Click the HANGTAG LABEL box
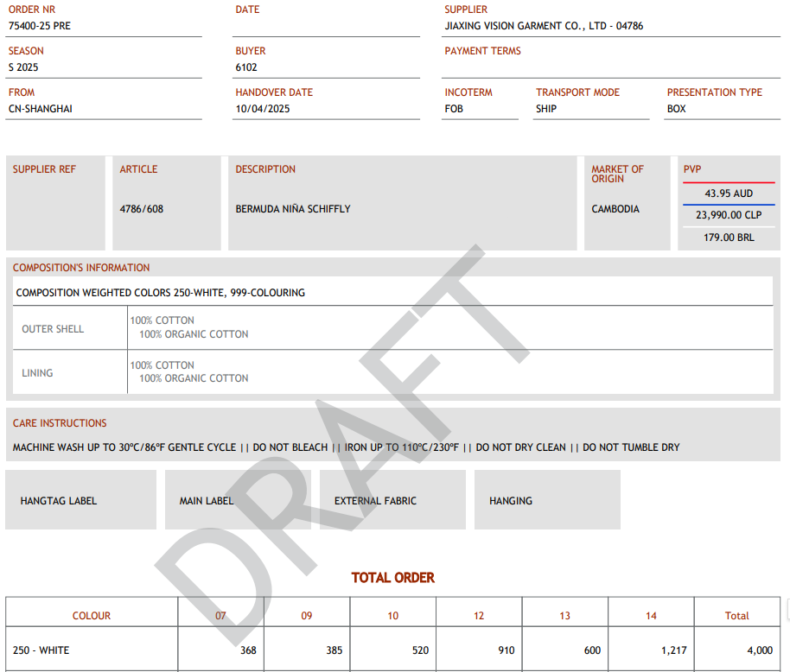The image size is (790, 672). (x=80, y=500)
